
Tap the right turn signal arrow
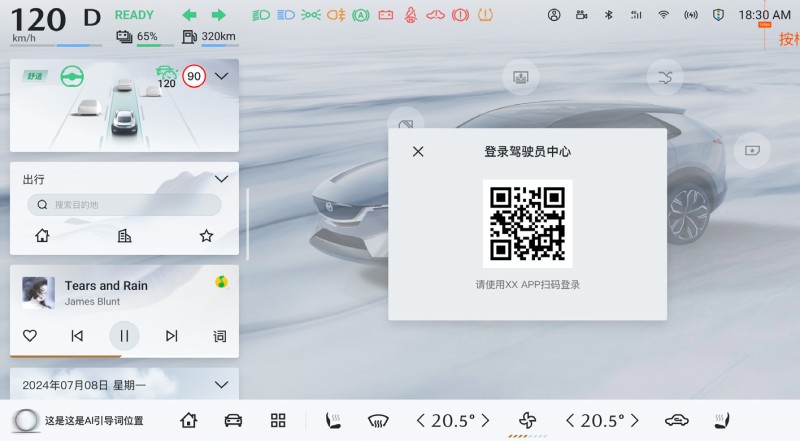click(218, 15)
